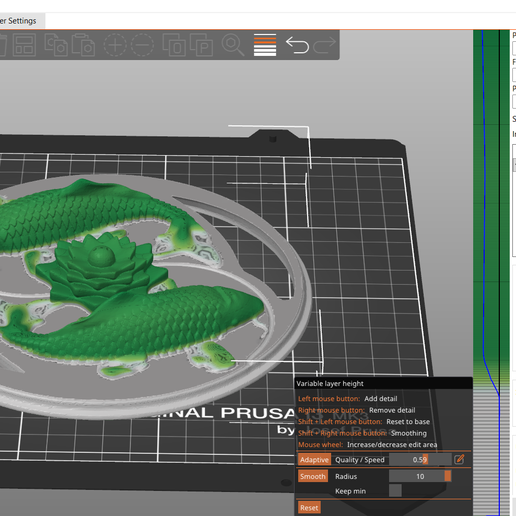The image size is (516, 516).
Task: Adjust the Quality / Speed slider
Action: [420, 460]
